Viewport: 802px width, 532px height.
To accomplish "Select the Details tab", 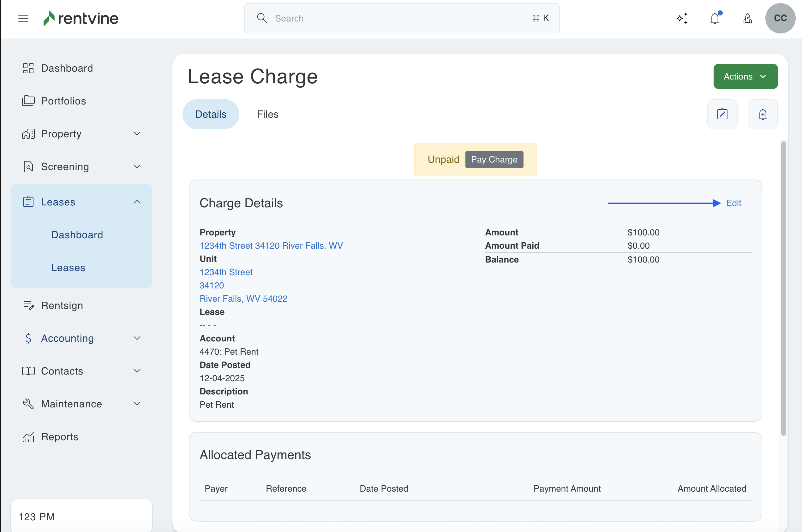I will click(211, 114).
